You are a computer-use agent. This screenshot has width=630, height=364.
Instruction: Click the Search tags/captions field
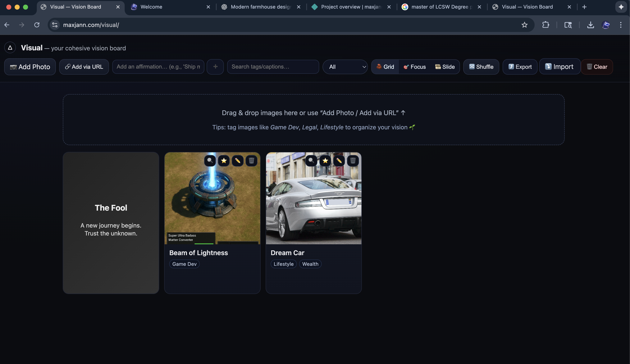point(273,67)
